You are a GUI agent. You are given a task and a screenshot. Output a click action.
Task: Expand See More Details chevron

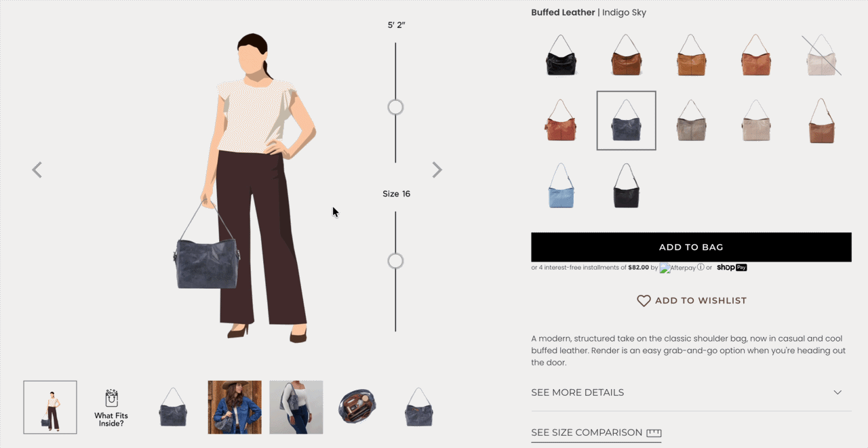coord(837,392)
